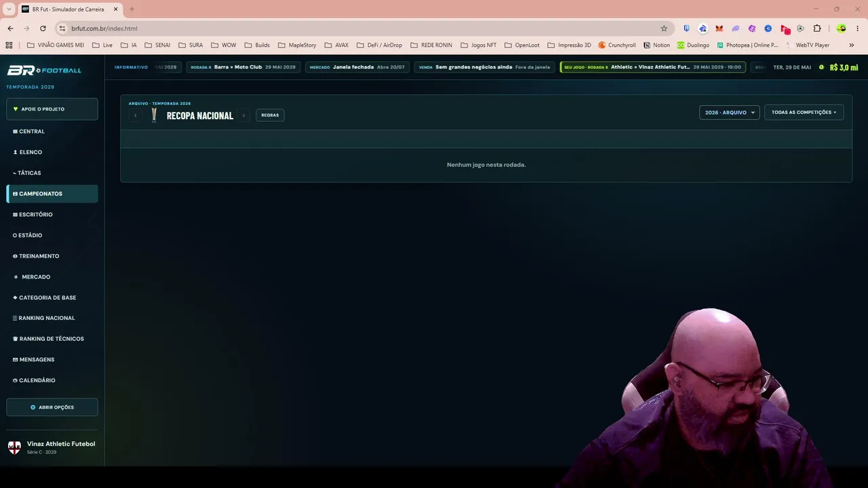Click the TER, 29 DE MAI date
The height and width of the screenshot is (488, 868).
pos(792,68)
